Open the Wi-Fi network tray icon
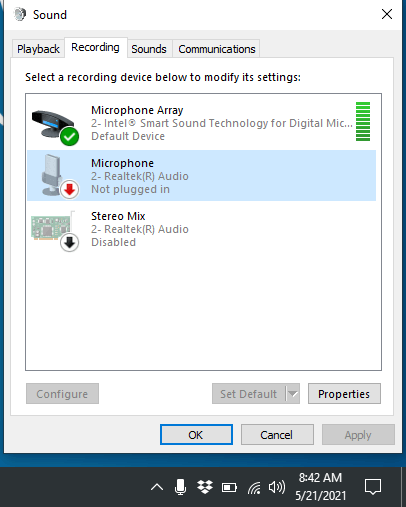 coord(254,488)
